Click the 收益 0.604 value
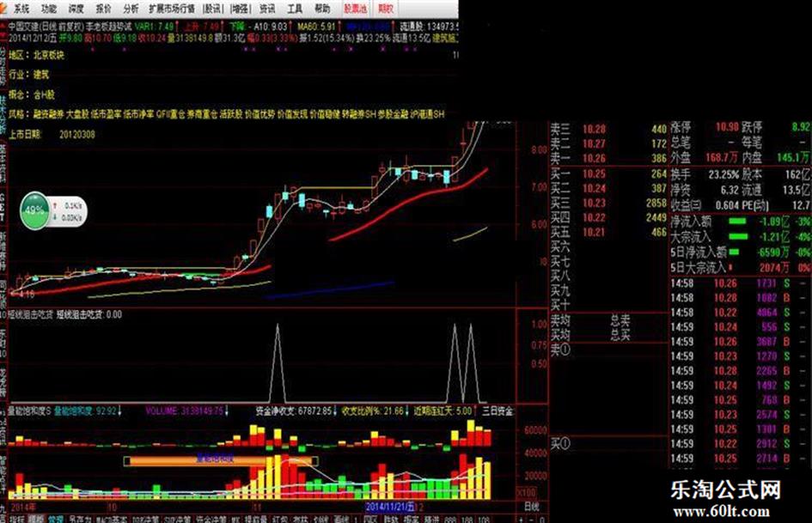Screen dimensions: 812x523 727,205
